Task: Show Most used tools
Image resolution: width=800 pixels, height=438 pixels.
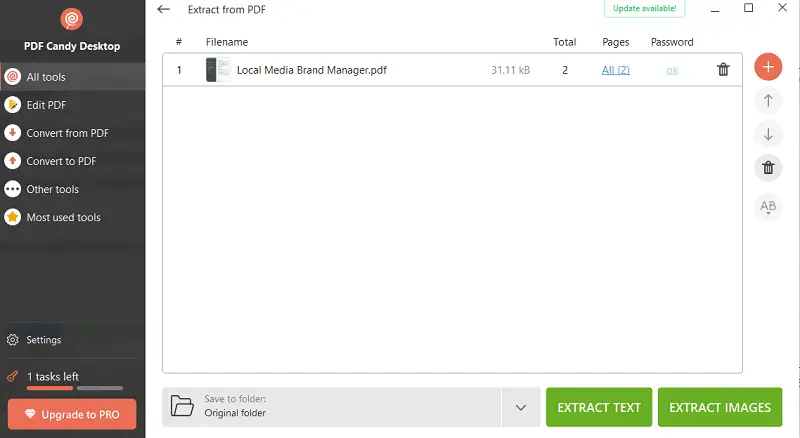Action: (72, 217)
